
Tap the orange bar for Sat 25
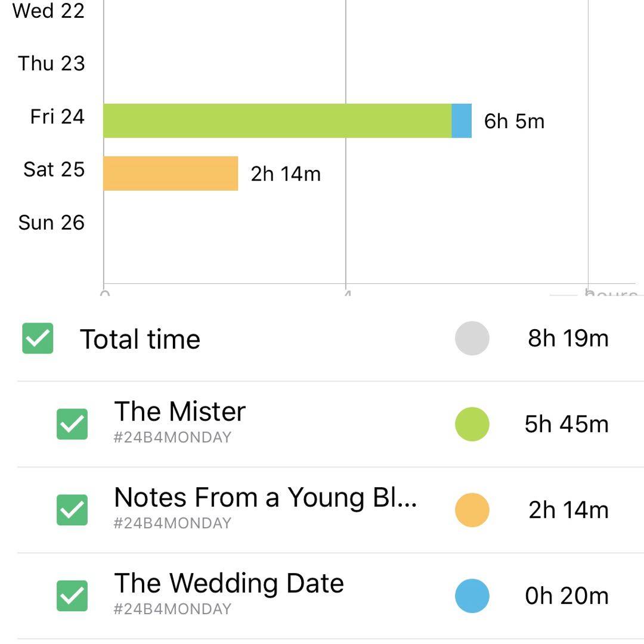coord(171,174)
